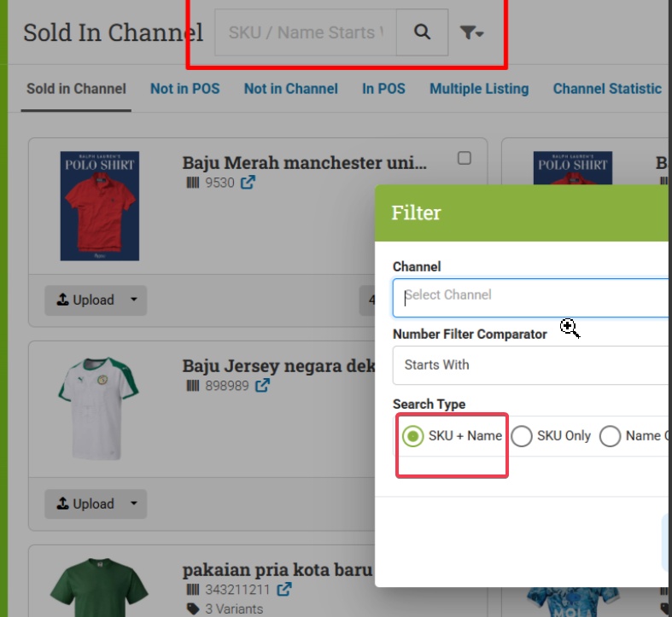Expand the Select Channel dropdown

[529, 297]
